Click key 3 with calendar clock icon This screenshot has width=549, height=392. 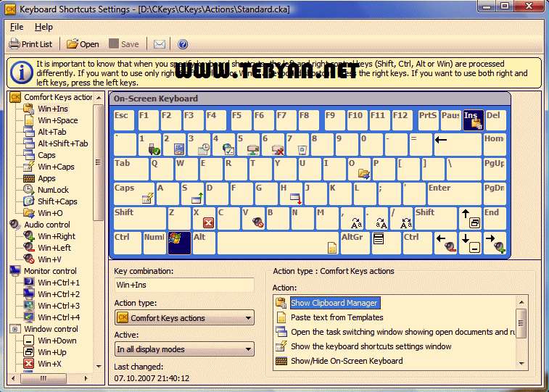199,144
